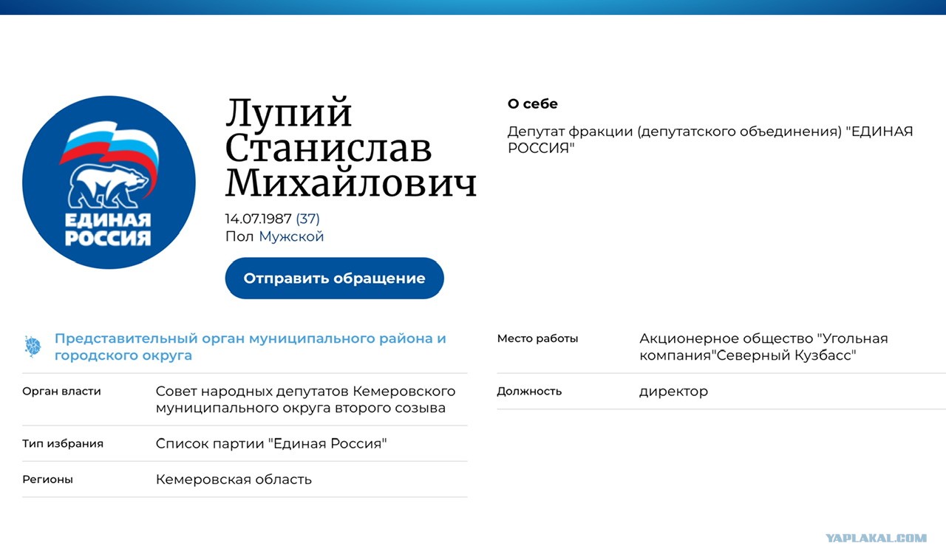Click the Пол label
Image resolution: width=946 pixels, height=560 pixels.
(239, 236)
